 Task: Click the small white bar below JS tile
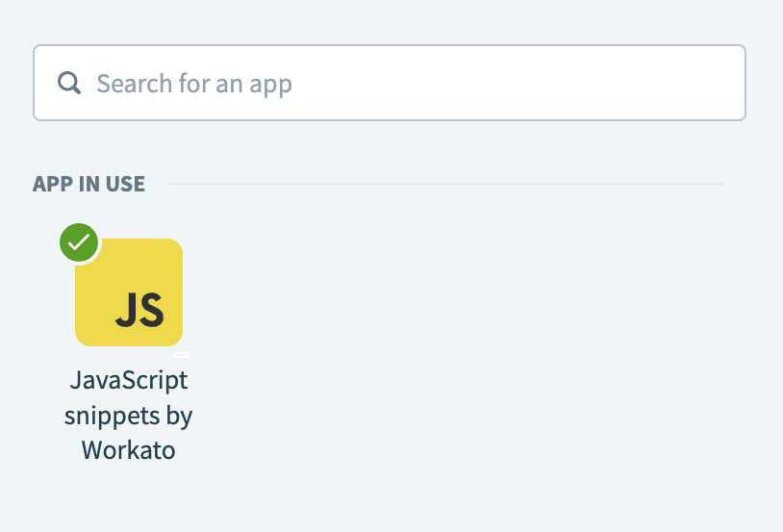click(x=181, y=355)
